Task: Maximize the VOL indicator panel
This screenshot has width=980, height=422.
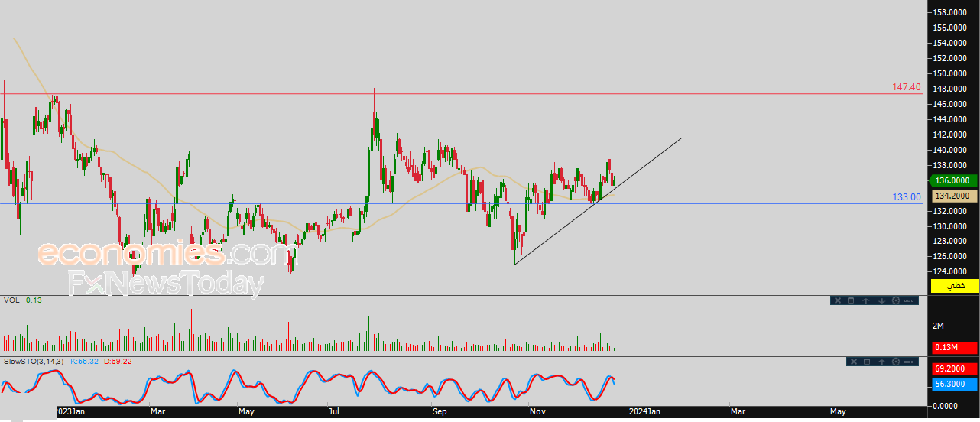Action: [x=851, y=300]
